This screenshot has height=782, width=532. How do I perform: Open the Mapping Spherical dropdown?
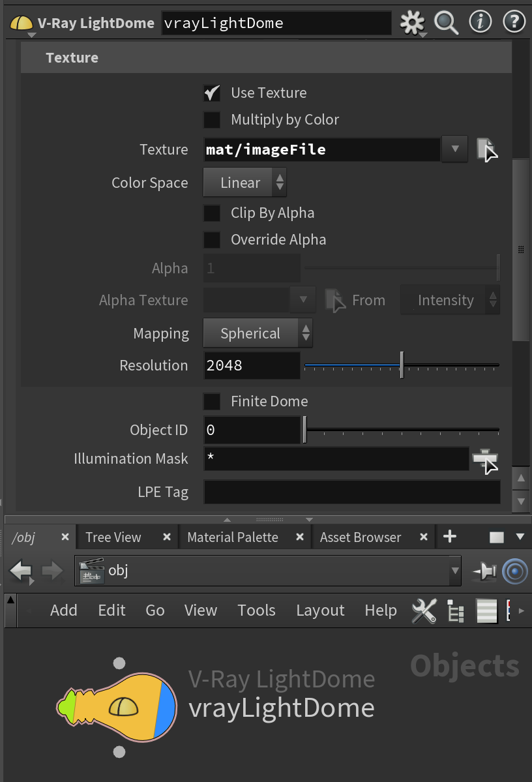[x=258, y=333]
